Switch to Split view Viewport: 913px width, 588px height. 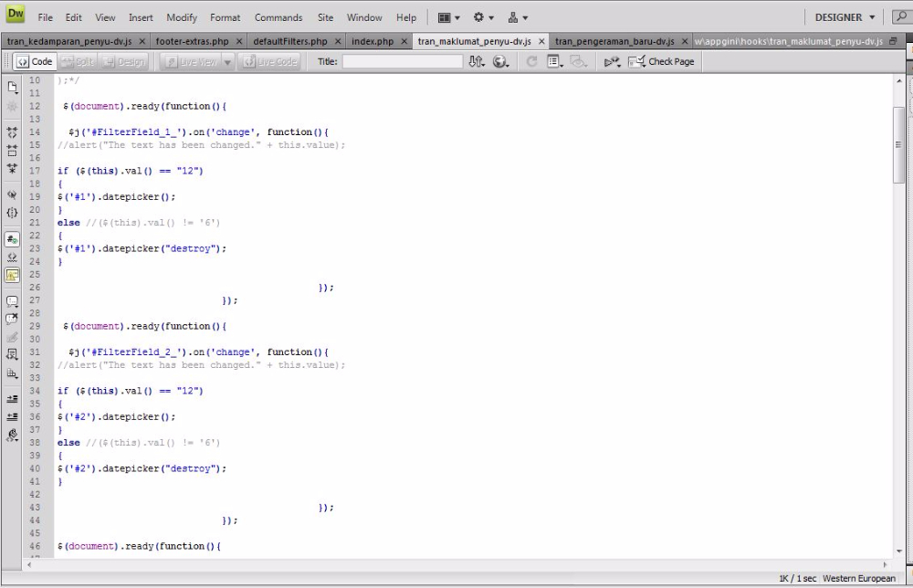click(x=78, y=61)
